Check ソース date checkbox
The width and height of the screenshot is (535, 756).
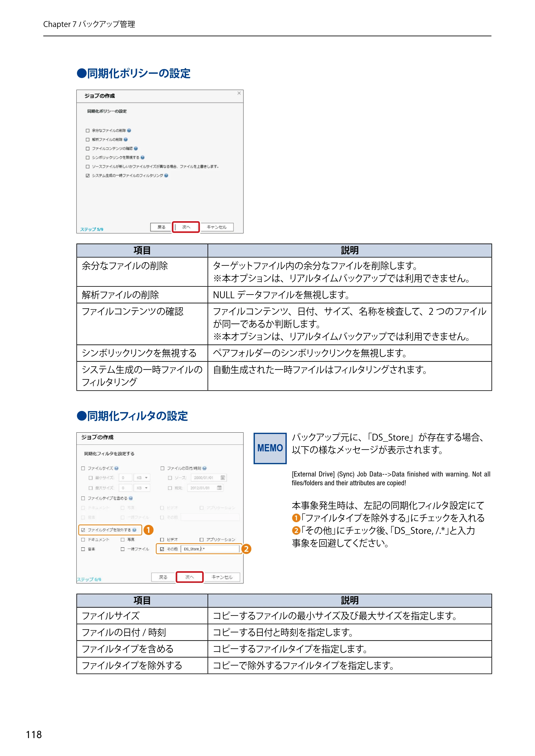pos(170,478)
